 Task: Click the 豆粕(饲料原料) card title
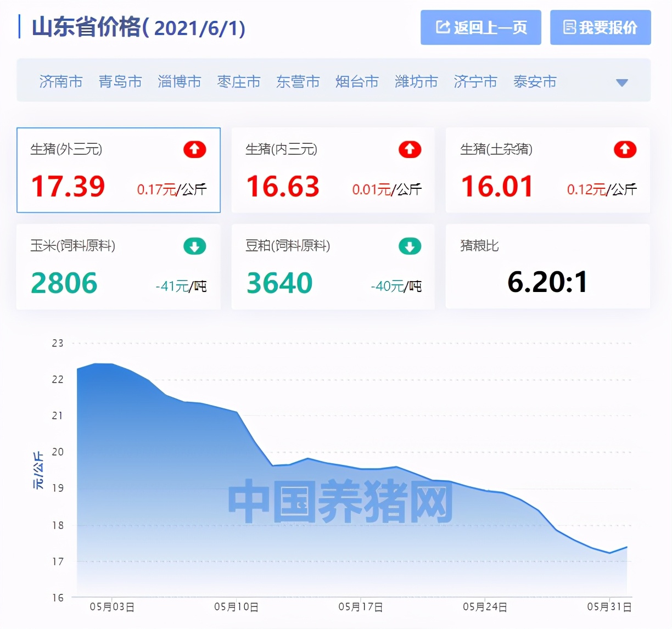288,246
